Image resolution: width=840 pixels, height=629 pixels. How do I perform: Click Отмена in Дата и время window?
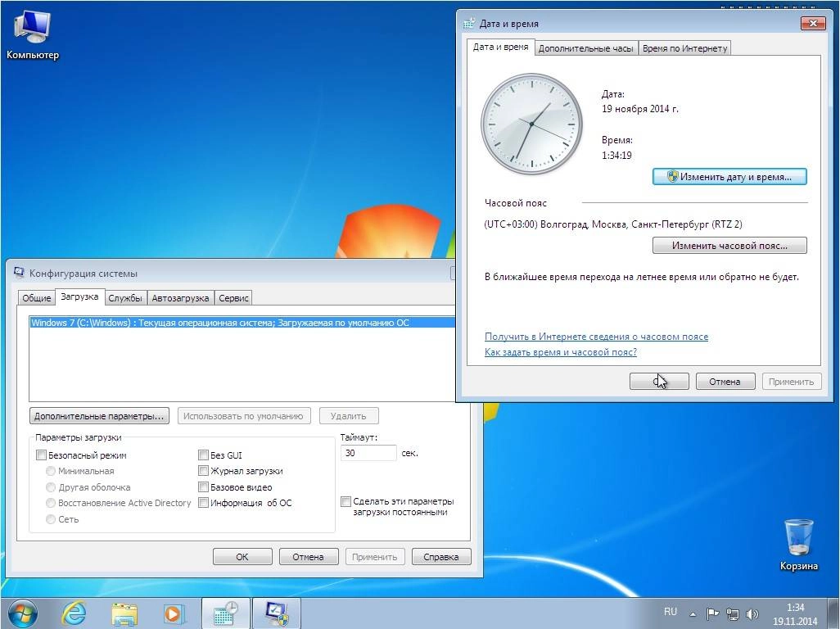pyautogui.click(x=725, y=382)
